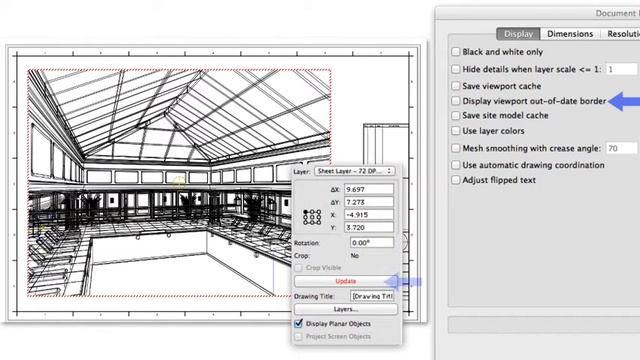Screen dimensions: 640x360
Task: Uncheck Display Planar Objects
Action: coord(298,324)
